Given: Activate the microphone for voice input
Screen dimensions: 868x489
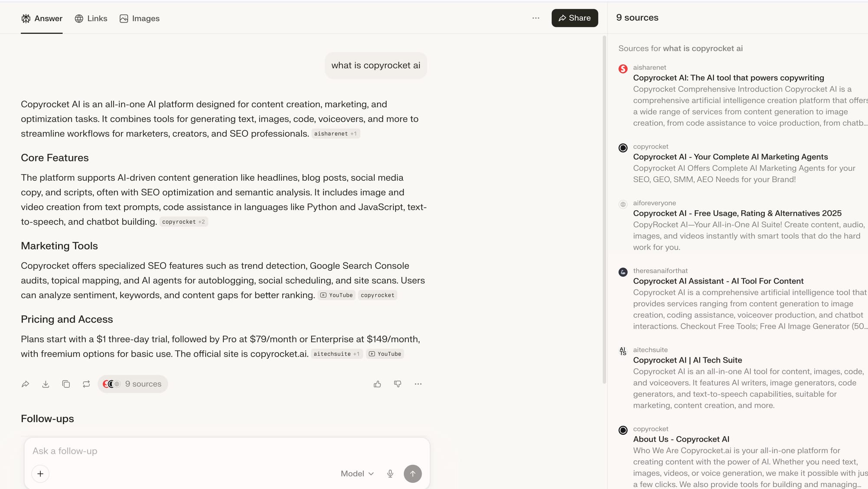Looking at the screenshot, I should 390,474.
